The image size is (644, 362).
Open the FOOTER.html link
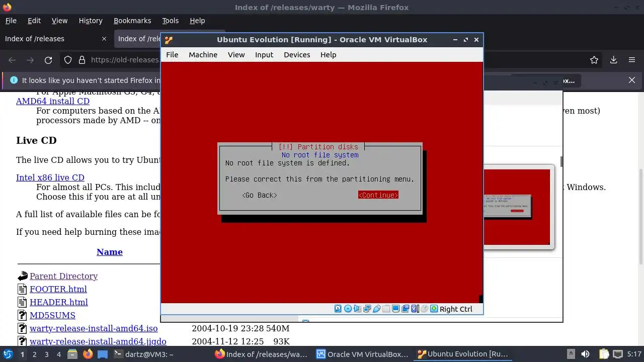tap(58, 289)
